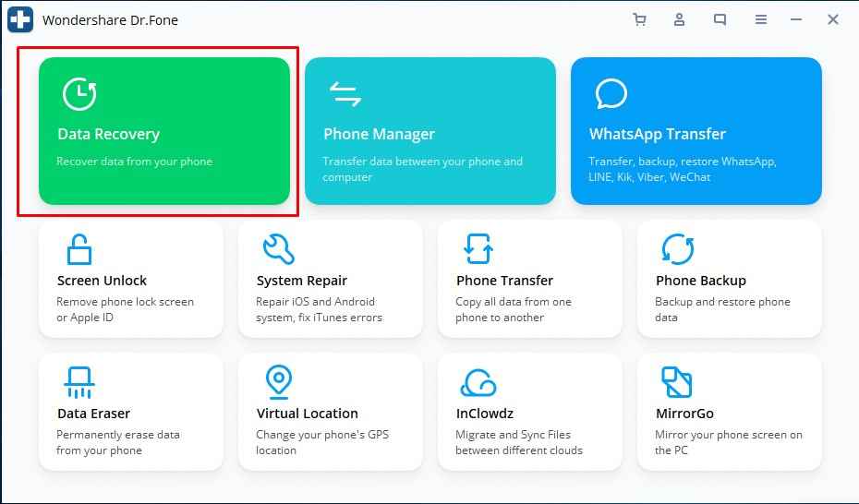Image resolution: width=859 pixels, height=504 pixels.
Task: Click 'Recover data from your phone' text
Action: tap(134, 162)
